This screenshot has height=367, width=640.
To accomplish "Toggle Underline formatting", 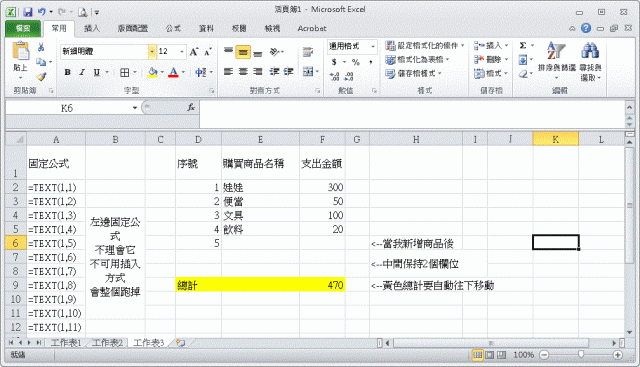I will tap(96, 73).
